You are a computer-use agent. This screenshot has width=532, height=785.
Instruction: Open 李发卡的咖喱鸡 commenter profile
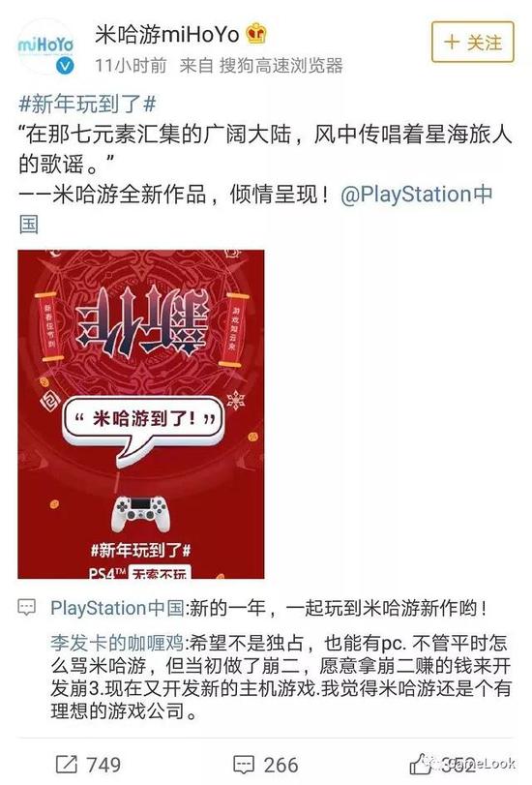click(x=118, y=643)
